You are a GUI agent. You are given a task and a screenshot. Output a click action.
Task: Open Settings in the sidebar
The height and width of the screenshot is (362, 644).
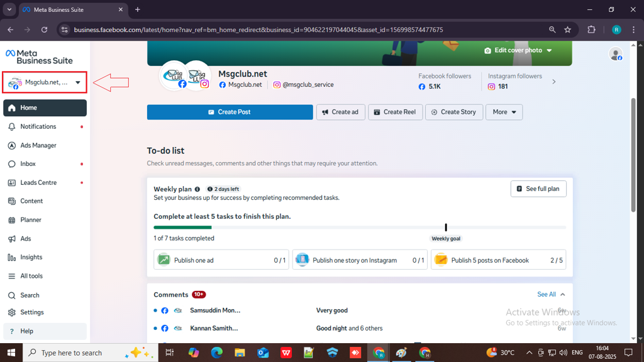coord(45,312)
